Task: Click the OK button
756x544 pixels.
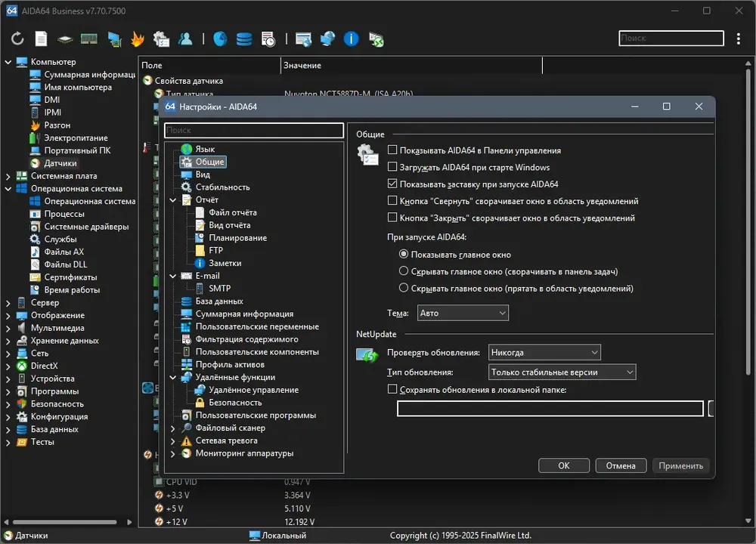Action: point(564,465)
